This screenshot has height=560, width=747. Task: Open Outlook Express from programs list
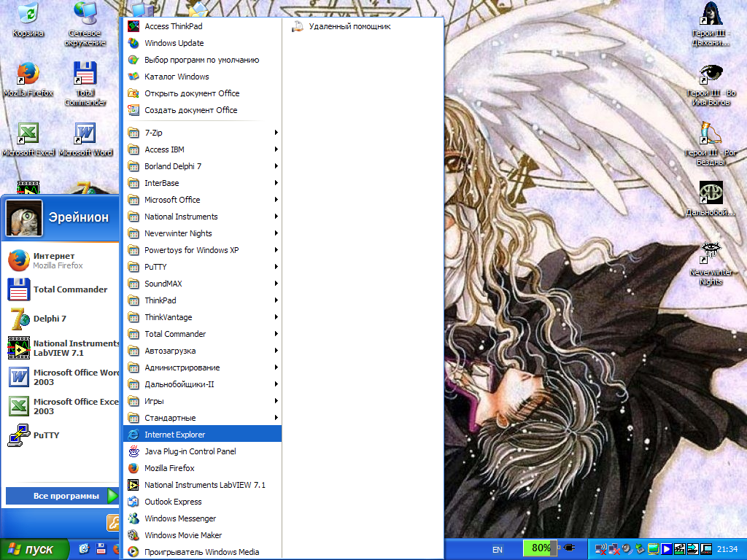pyautogui.click(x=173, y=502)
